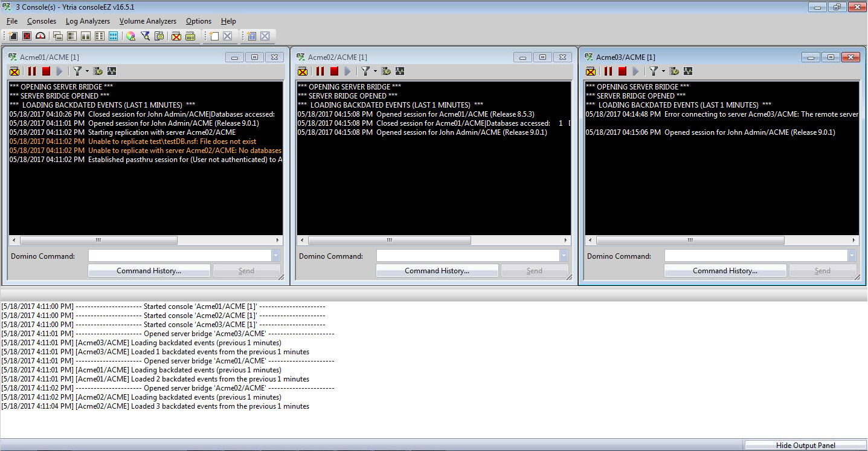Open the color legend tool in the toolbar

[x=130, y=36]
